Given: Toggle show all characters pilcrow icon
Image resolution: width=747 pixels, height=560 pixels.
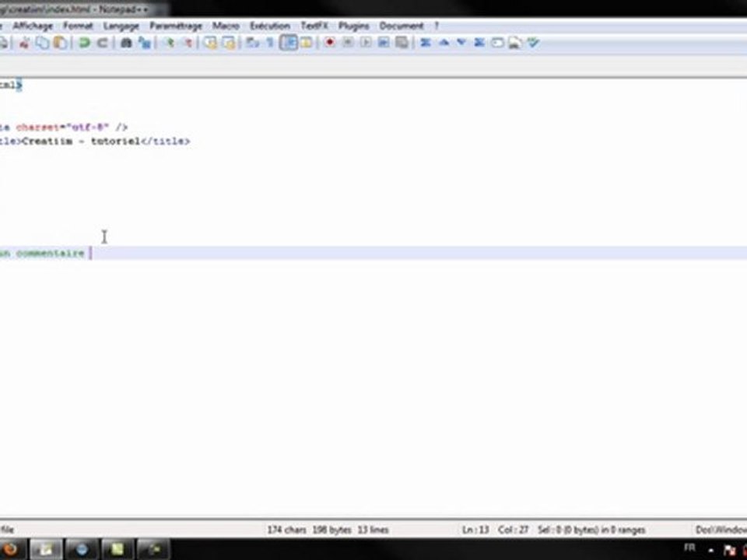Looking at the screenshot, I should pyautogui.click(x=270, y=44).
